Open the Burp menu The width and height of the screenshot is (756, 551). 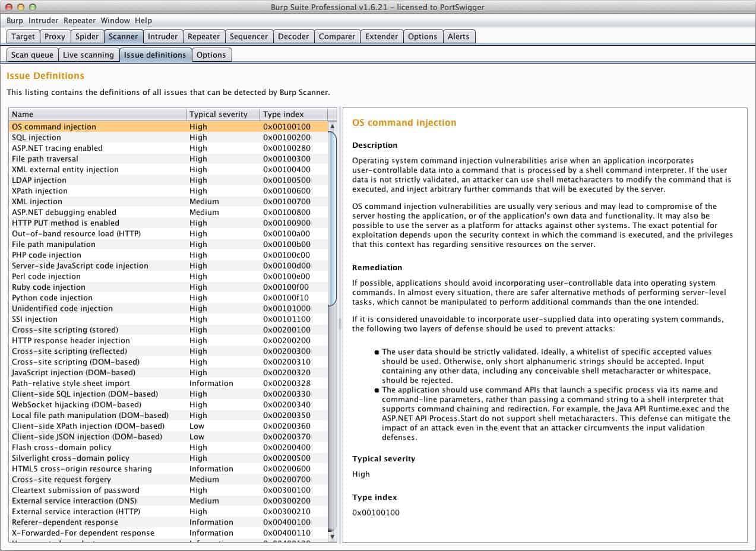[15, 20]
